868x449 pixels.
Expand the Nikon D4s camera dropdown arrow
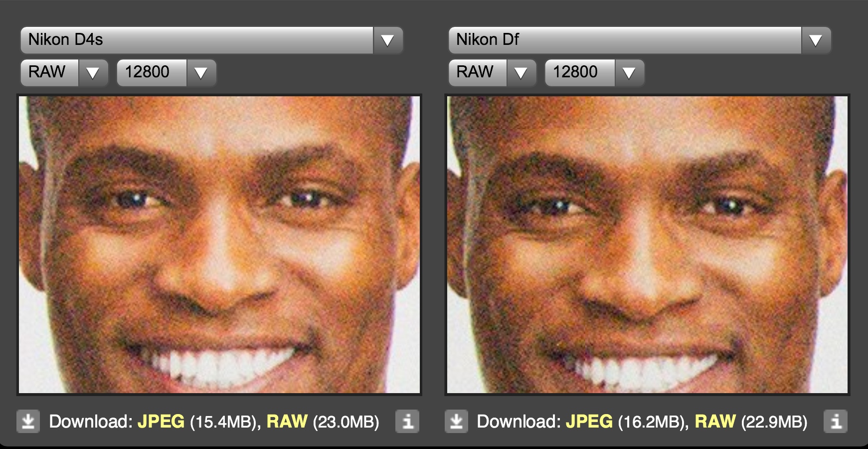pyautogui.click(x=387, y=40)
